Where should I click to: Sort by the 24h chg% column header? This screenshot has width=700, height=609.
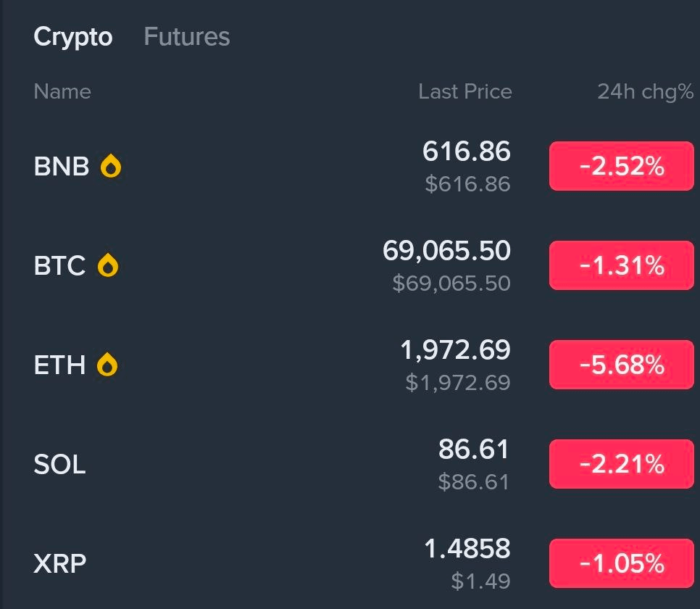(643, 91)
